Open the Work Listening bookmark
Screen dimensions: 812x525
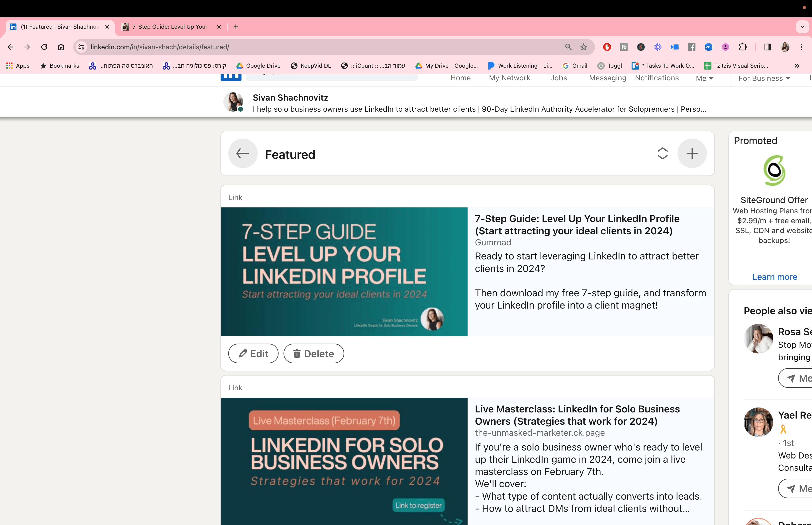tap(520, 66)
